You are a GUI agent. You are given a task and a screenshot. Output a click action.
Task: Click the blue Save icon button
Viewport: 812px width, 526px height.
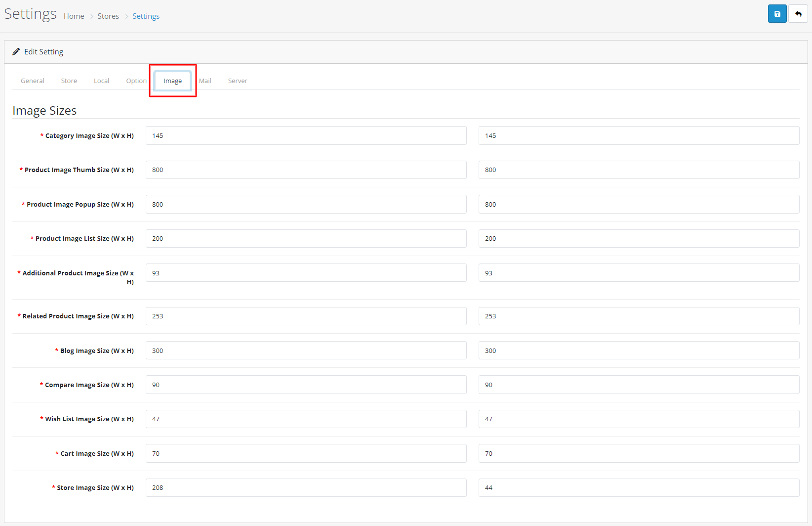[777, 14]
